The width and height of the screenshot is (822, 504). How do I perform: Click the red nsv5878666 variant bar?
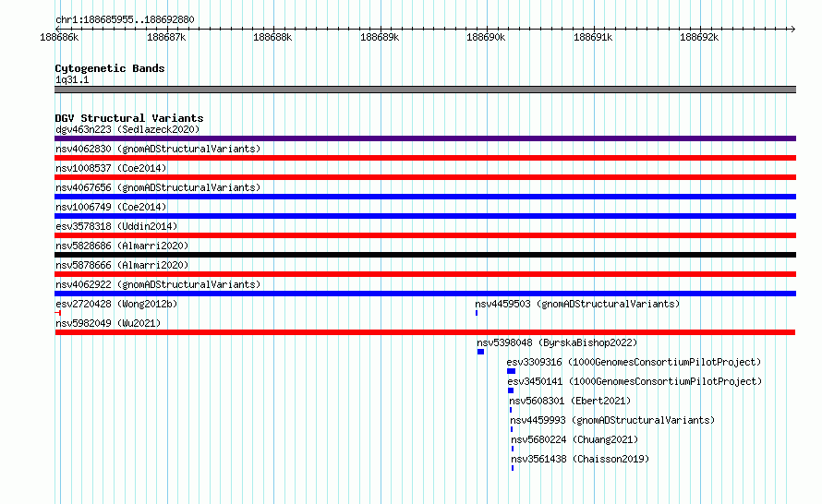point(425,274)
